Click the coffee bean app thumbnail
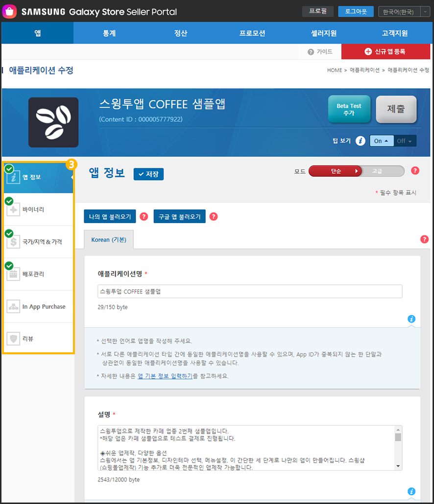434x504 pixels. [53, 122]
